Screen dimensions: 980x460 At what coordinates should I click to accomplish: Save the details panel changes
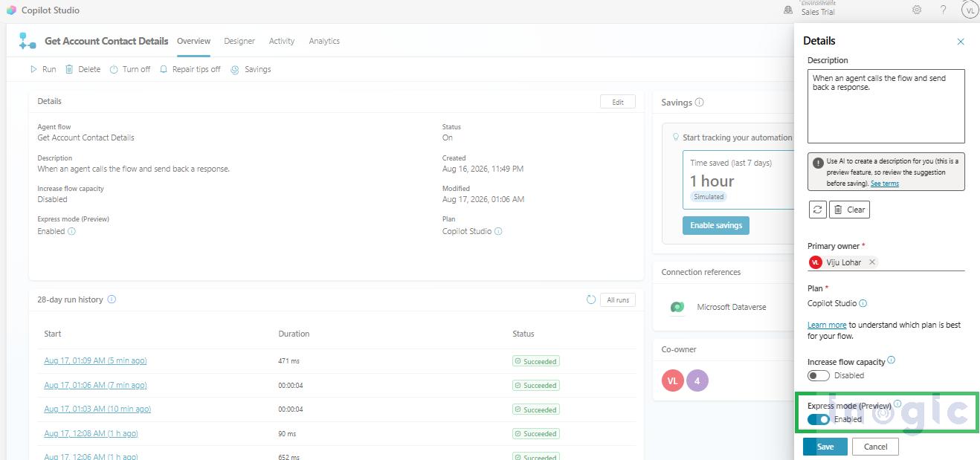(x=825, y=447)
